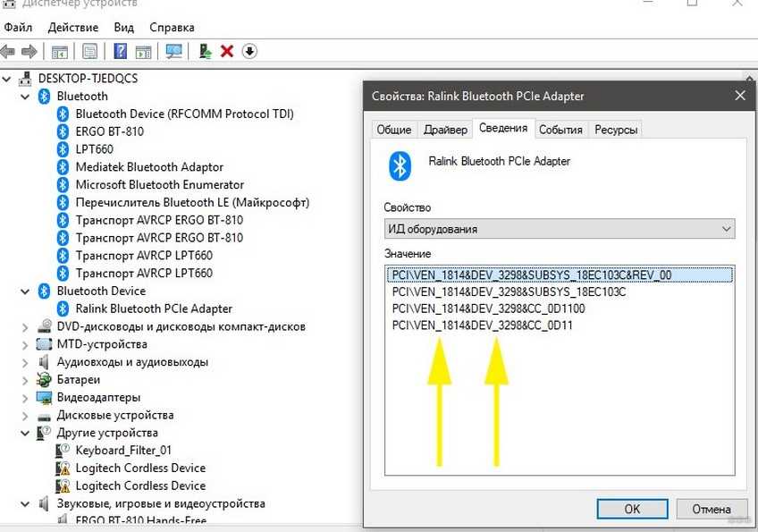Select the Сведения tab
Viewport: 758px width, 532px height.
(x=503, y=128)
